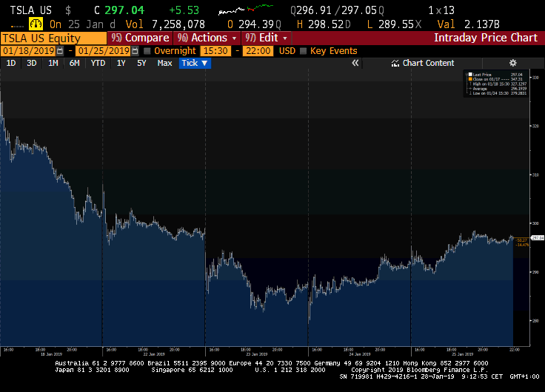This screenshot has height=392, width=545.
Task: Click the start date 01/18/2019 field
Action: [28, 51]
